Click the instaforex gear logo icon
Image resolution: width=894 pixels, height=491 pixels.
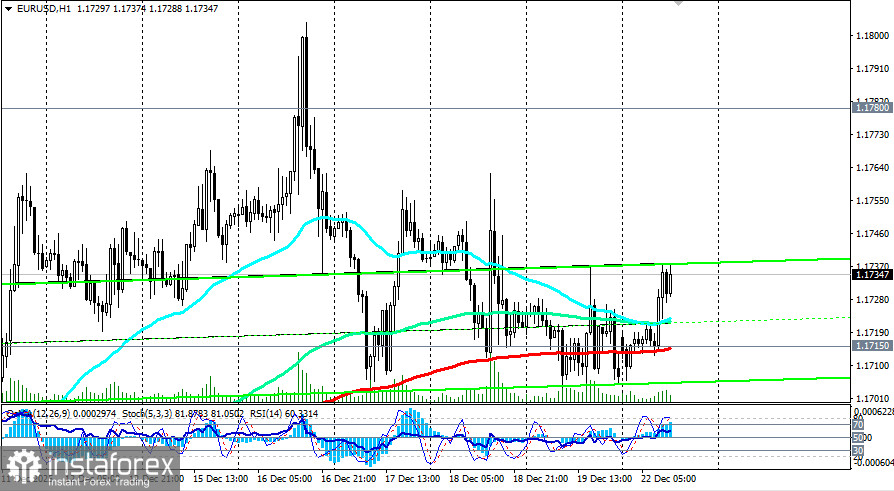click(x=23, y=468)
